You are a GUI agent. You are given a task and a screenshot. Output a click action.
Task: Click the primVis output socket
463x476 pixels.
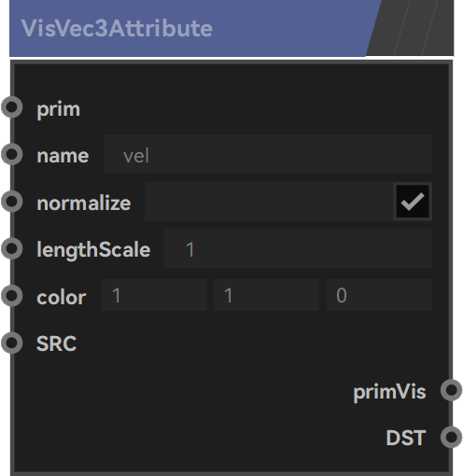(x=451, y=390)
